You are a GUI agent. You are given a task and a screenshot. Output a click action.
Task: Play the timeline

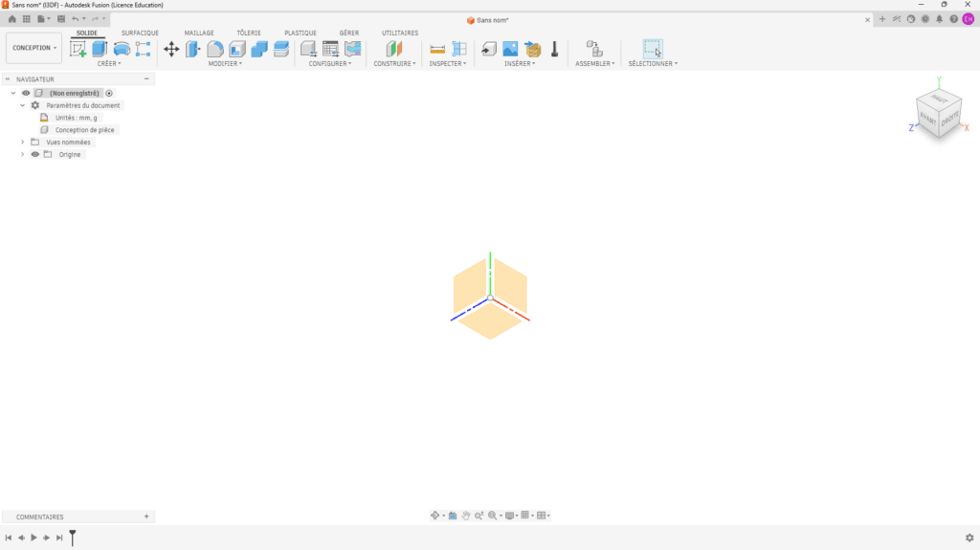[x=33, y=538]
